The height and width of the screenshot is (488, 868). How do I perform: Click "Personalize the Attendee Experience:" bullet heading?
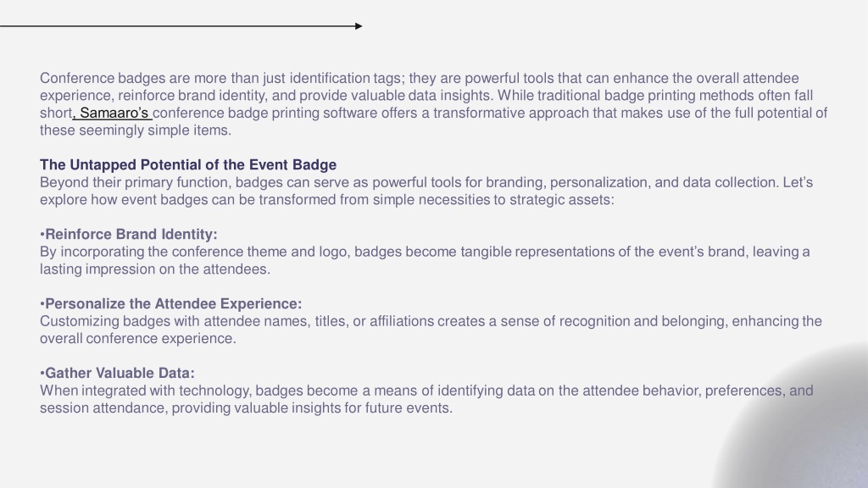click(x=173, y=304)
